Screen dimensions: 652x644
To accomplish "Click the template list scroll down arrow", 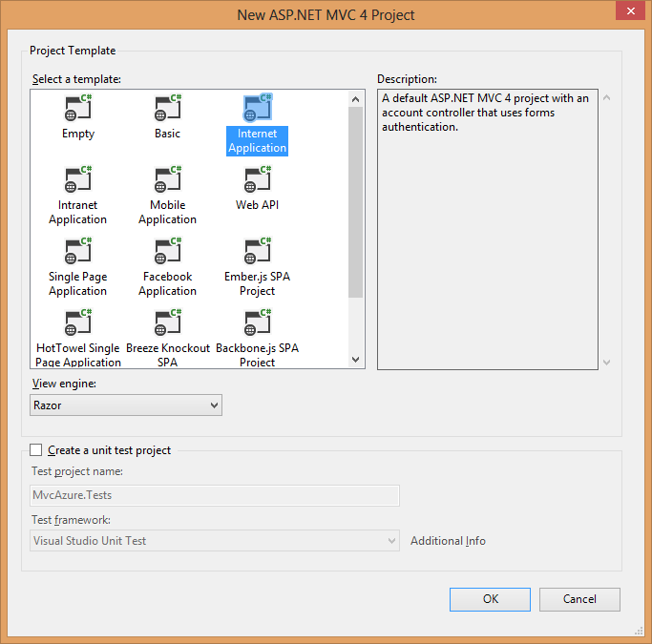I will tap(355, 360).
